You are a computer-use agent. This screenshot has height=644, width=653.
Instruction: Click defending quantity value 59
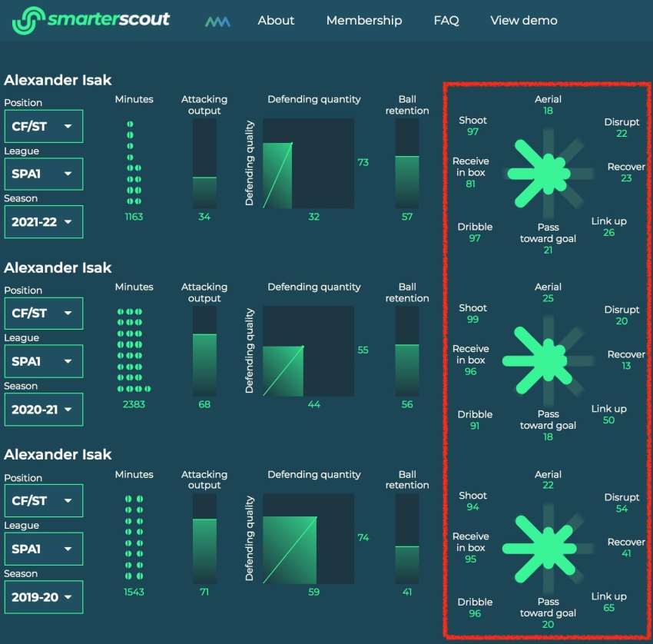click(x=314, y=592)
